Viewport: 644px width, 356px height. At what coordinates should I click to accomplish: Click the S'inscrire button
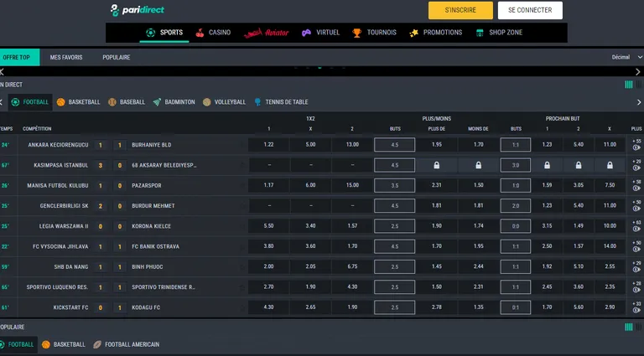pyautogui.click(x=460, y=10)
